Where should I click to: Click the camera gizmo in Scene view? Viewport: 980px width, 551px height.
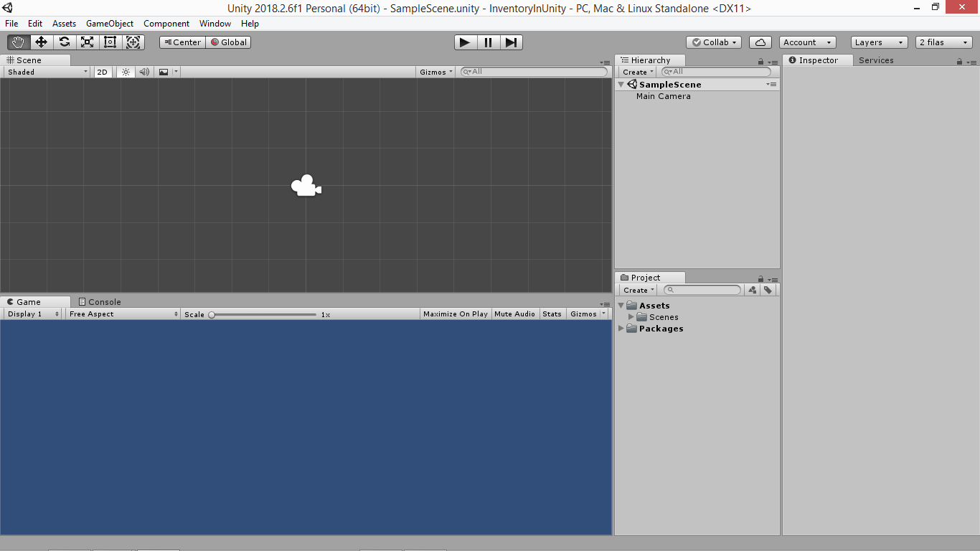coord(306,186)
